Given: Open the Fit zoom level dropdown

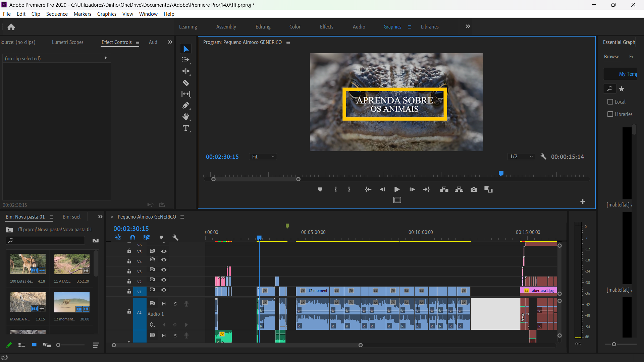Looking at the screenshot, I should 263,157.
